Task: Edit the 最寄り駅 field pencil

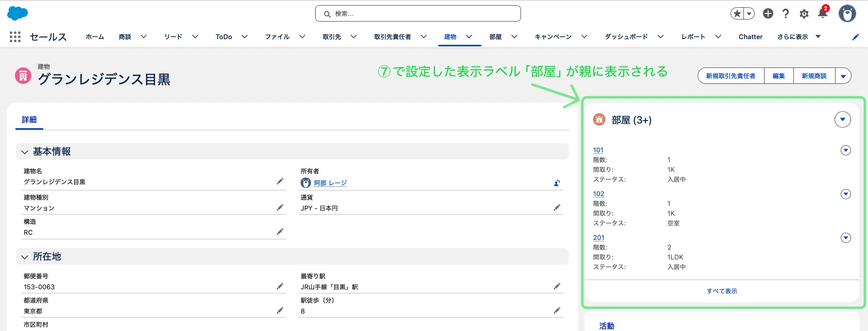Action: coord(557,286)
